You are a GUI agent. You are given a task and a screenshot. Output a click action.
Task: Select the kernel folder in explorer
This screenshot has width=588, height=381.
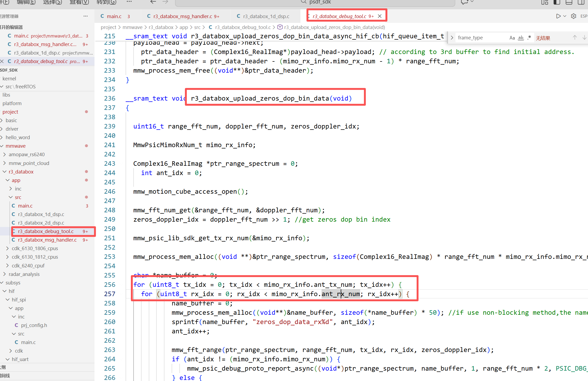pos(9,78)
